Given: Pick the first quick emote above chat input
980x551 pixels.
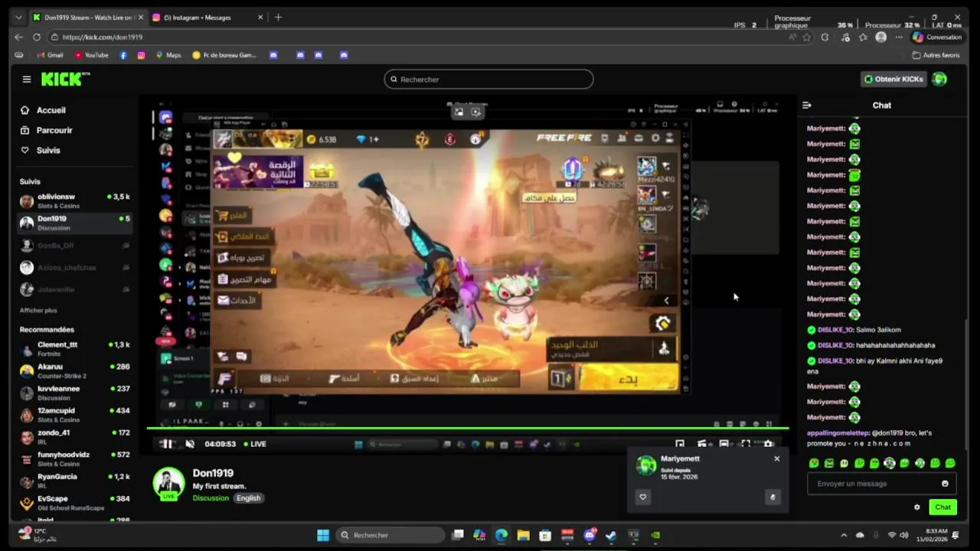Looking at the screenshot, I should coord(814,463).
